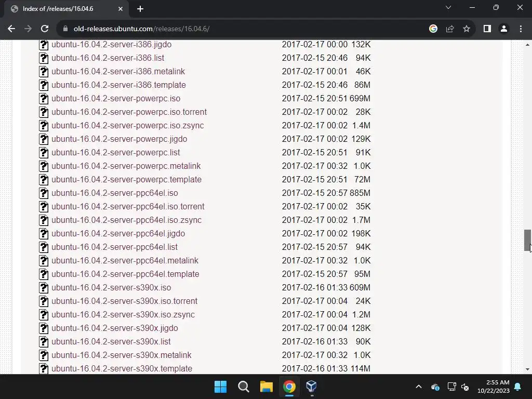Image resolution: width=532 pixels, height=399 pixels.
Task: Open ubuntu-16.04.2-server-powerpc.iso.zsync link
Action: pos(128,126)
